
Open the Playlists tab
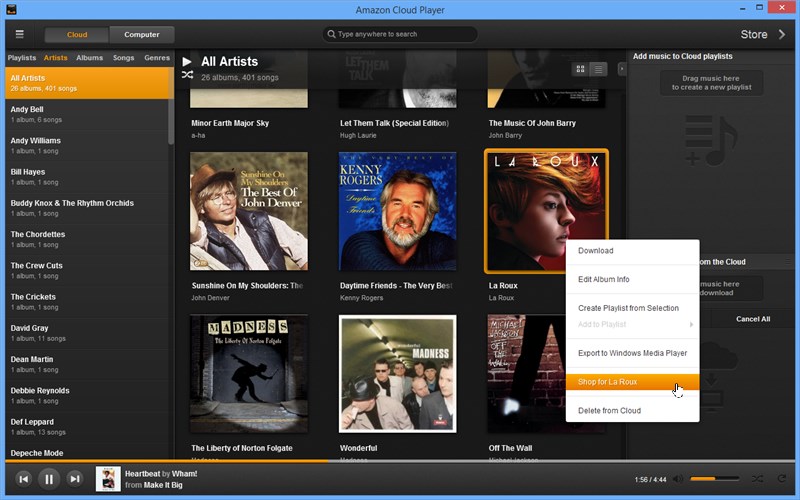click(22, 58)
